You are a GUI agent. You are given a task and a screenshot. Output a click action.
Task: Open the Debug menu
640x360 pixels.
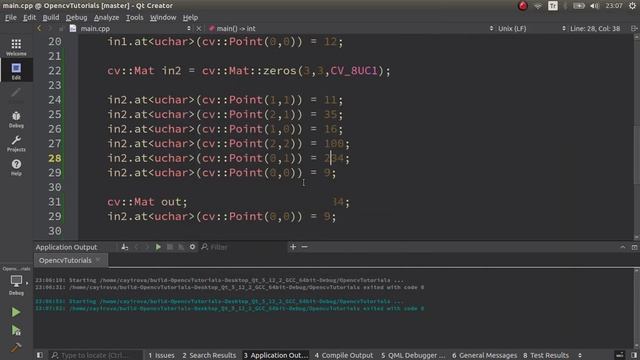(76, 18)
